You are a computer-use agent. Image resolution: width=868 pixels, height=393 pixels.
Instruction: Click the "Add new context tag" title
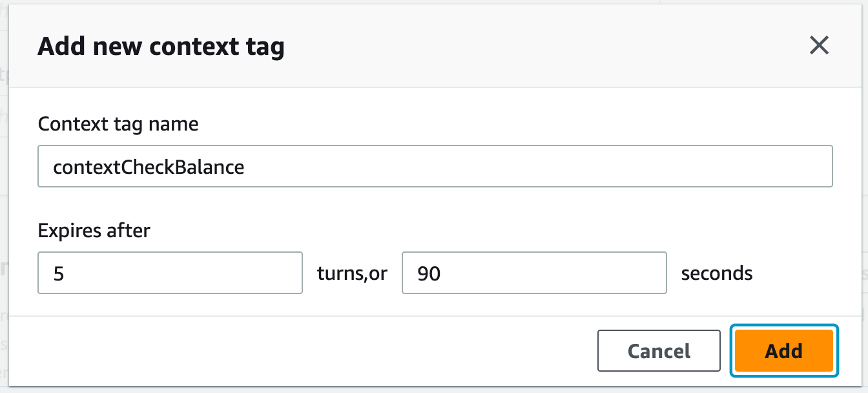(x=161, y=47)
